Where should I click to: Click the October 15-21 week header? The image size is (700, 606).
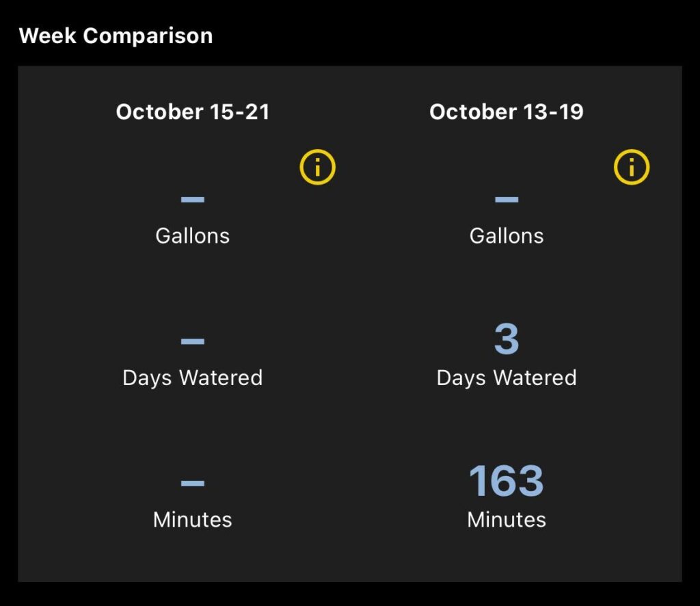click(193, 112)
